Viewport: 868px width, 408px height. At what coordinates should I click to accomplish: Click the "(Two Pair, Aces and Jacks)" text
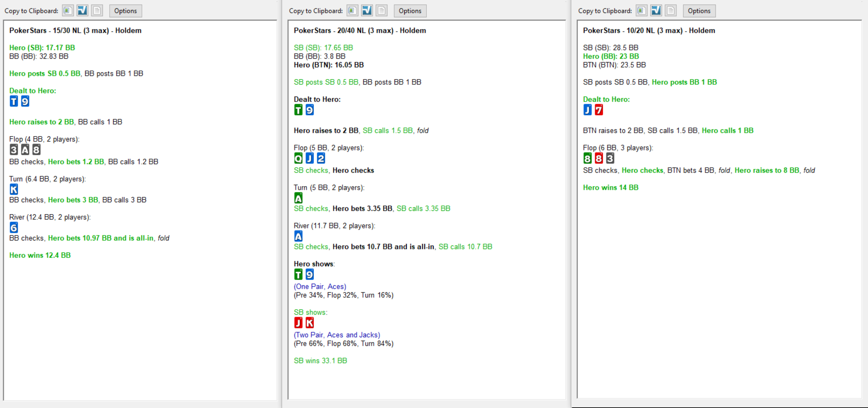[337, 335]
